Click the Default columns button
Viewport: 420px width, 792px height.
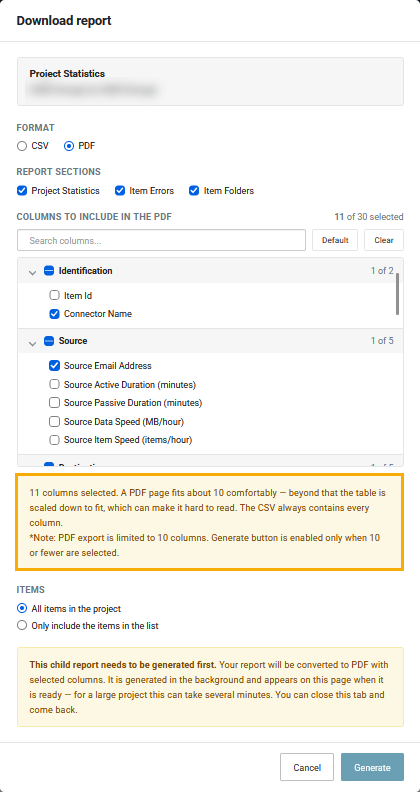click(x=335, y=240)
